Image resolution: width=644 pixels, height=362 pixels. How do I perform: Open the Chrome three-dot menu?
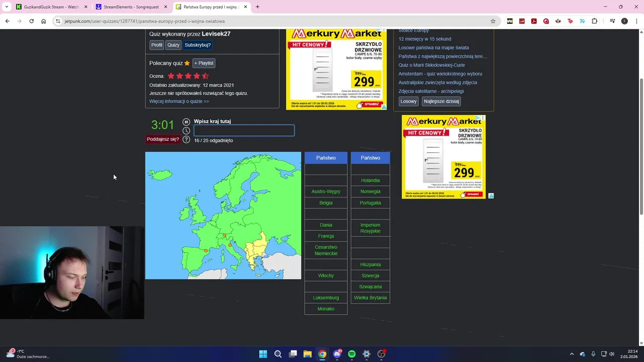(636, 21)
